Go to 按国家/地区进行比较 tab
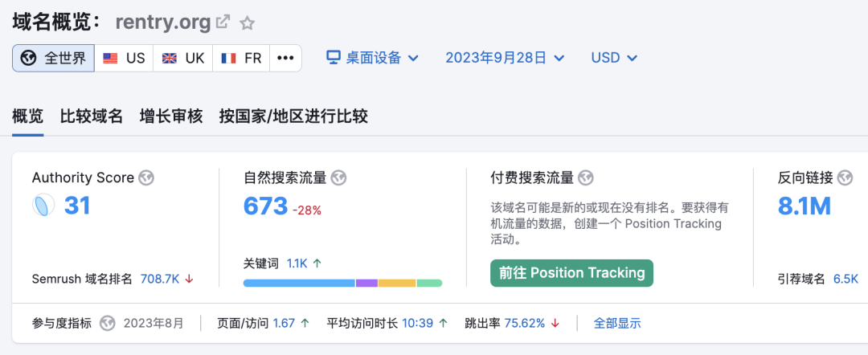Viewport: 868px width, 355px height. pyautogui.click(x=293, y=116)
